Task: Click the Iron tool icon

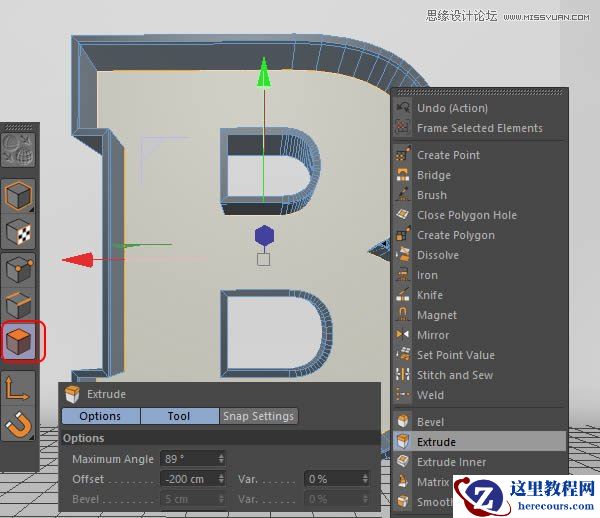Action: click(x=403, y=275)
